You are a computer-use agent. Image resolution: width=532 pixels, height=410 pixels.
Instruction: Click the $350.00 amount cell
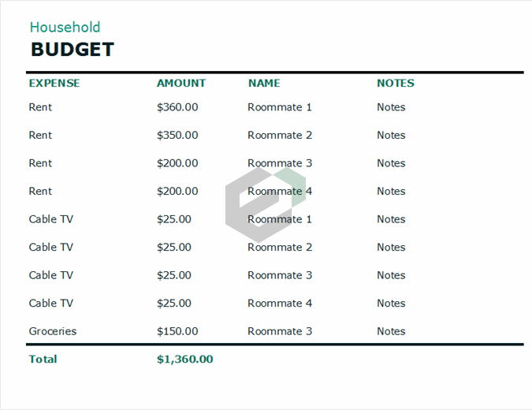click(177, 135)
